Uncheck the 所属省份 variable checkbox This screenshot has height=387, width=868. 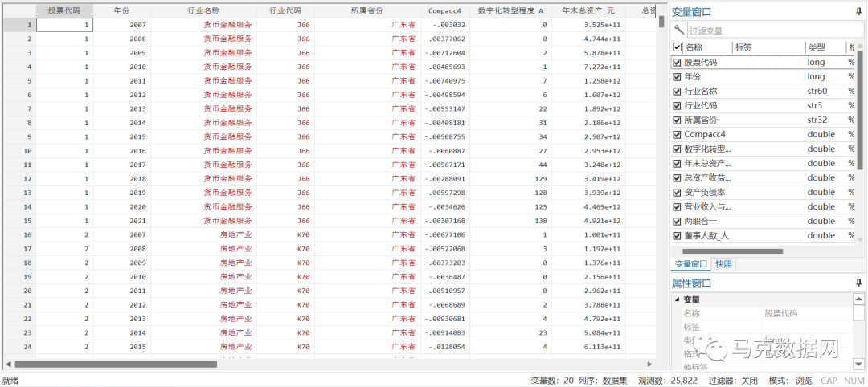[x=677, y=120]
